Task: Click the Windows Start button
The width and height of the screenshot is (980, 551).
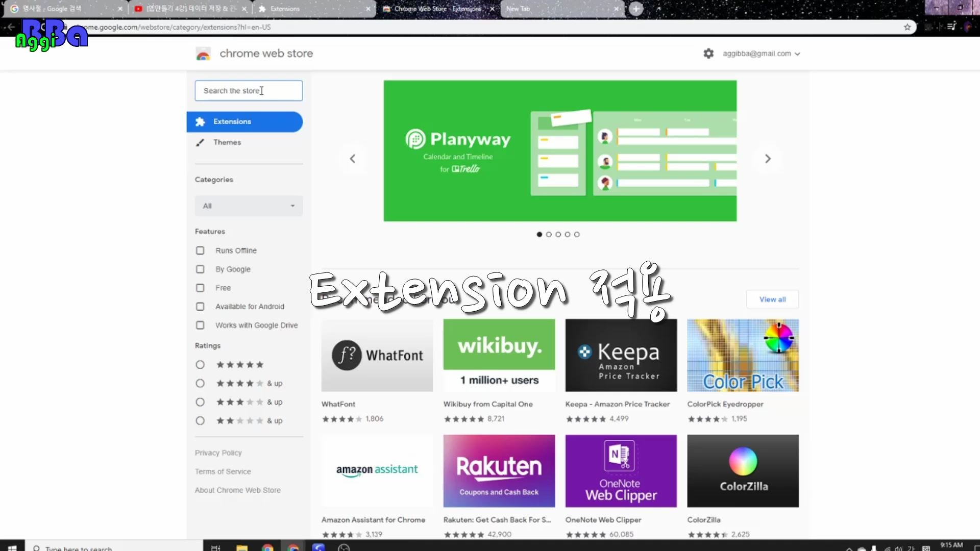Action: click(12, 547)
